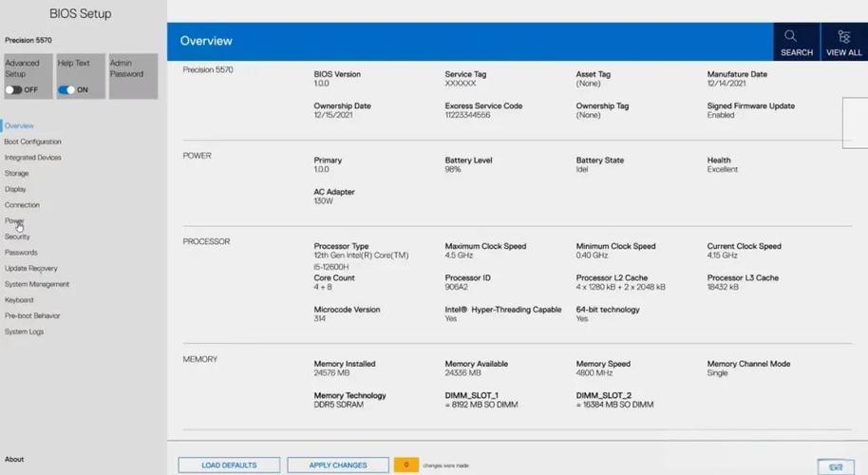The height and width of the screenshot is (475, 868).
Task: Open Pre-boot Behavior settings
Action: coord(32,315)
